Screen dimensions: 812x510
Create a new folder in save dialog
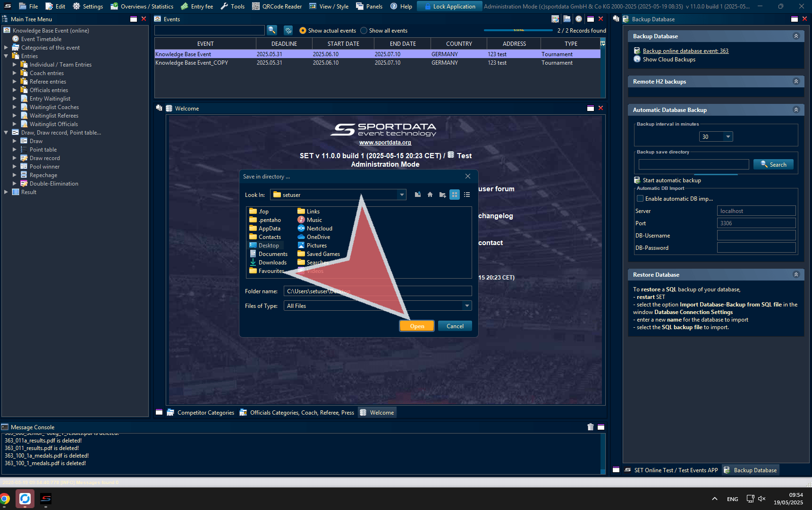tap(442, 195)
